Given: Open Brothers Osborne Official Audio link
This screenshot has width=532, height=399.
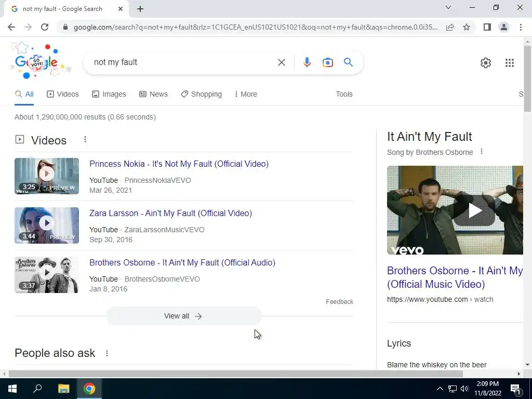Looking at the screenshot, I should click(182, 262).
